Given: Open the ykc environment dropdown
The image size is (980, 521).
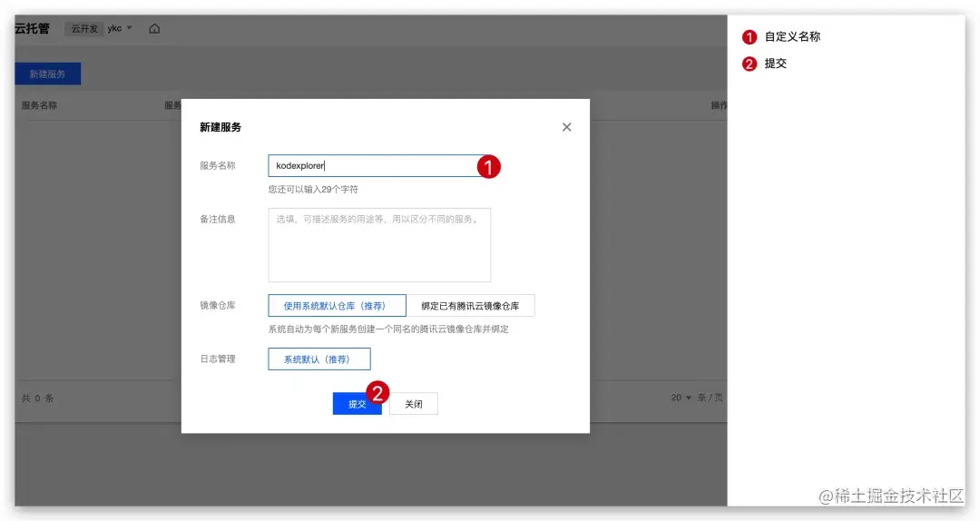Looking at the screenshot, I should pos(120,28).
